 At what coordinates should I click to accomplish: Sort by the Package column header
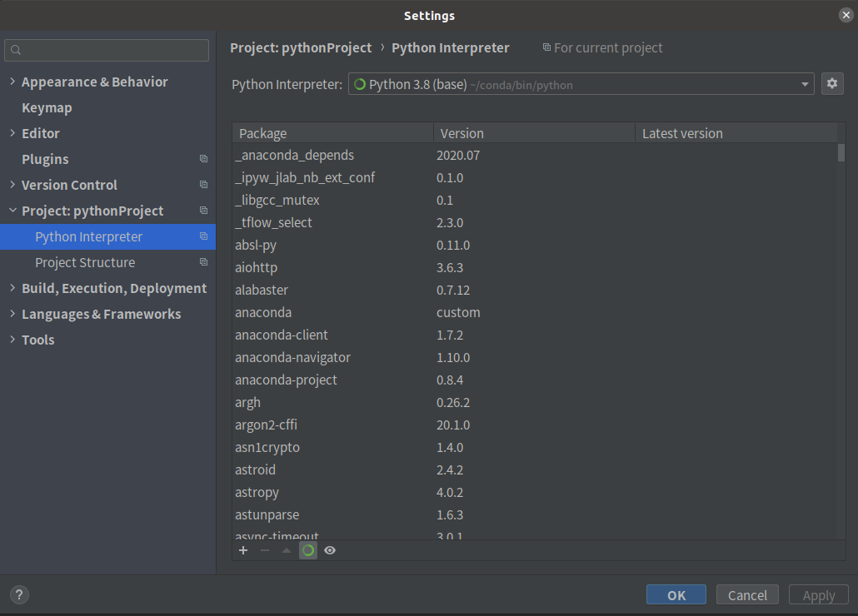(x=332, y=133)
